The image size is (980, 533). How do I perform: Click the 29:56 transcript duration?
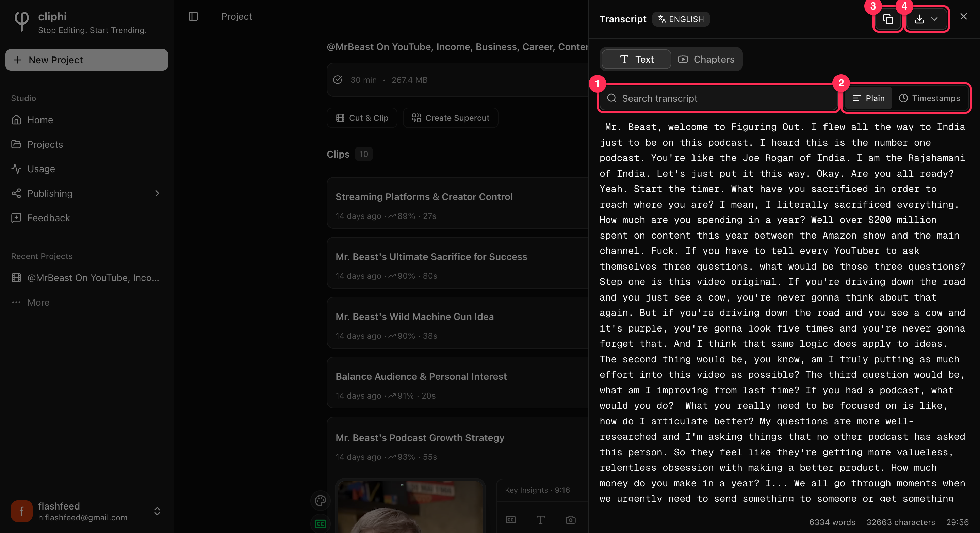tap(957, 522)
